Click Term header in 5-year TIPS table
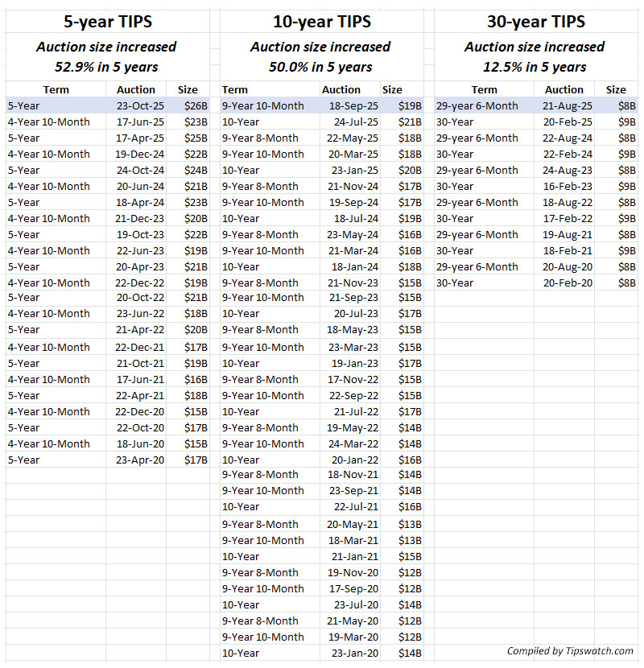Screen dimensions: 644x668 click(56, 89)
